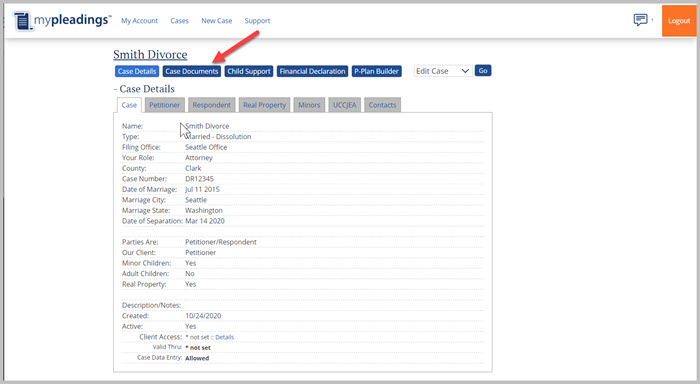Screen dimensions: 700x384
Task: Switch to the Respondent tab
Action: (212, 105)
